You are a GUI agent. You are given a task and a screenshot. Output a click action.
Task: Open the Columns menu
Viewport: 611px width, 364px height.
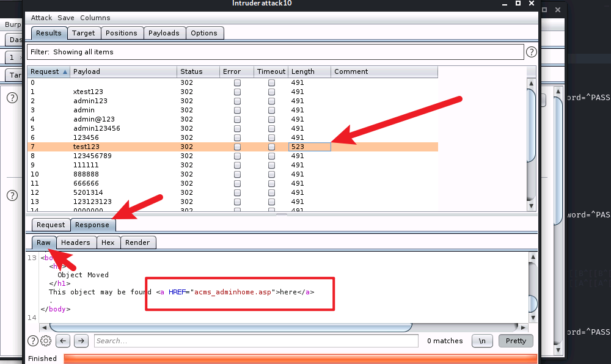click(95, 18)
